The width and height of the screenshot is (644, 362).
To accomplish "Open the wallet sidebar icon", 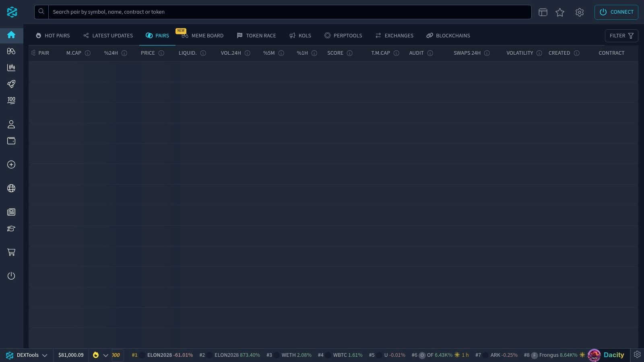I will (x=11, y=141).
